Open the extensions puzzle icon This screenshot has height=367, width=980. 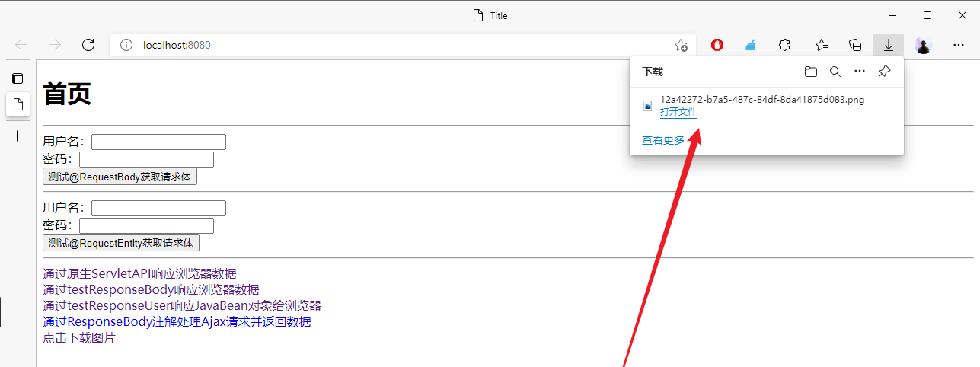pos(784,45)
